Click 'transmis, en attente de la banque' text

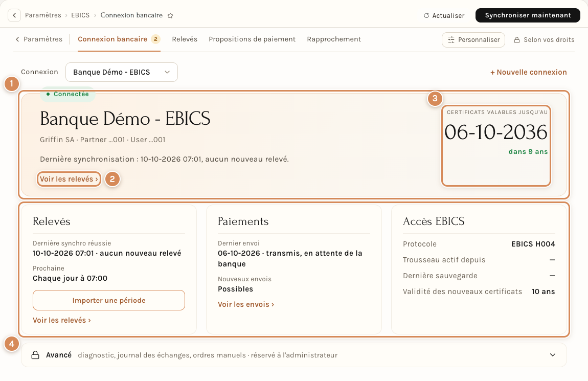[290, 258]
